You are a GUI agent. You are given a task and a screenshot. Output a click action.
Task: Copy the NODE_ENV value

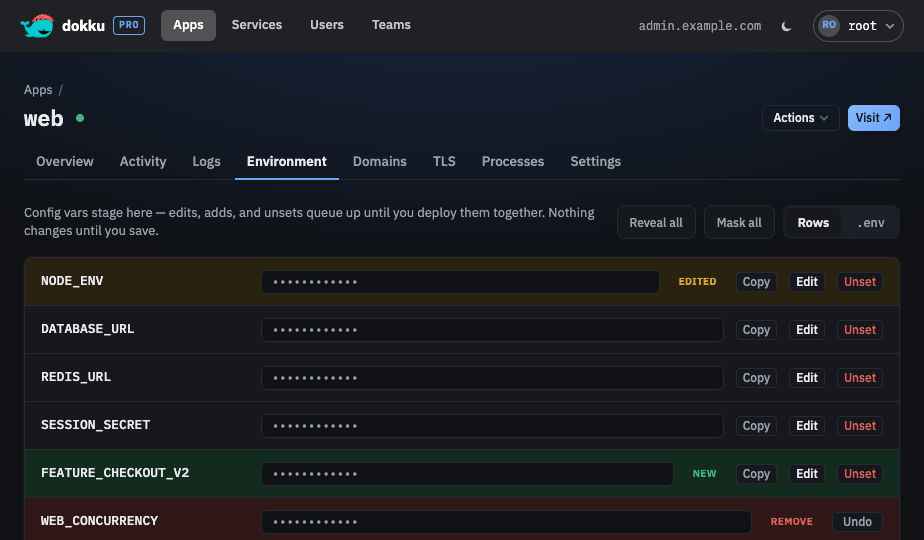pyautogui.click(x=756, y=282)
